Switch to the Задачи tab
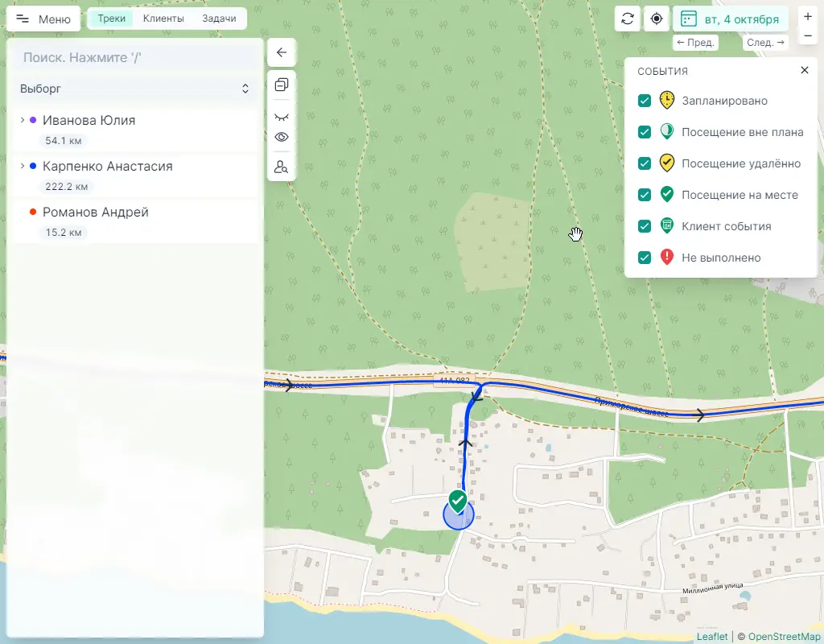The image size is (824, 644). click(219, 19)
